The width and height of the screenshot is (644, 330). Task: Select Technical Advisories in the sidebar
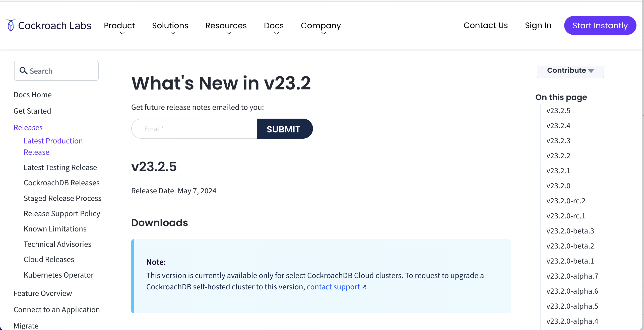coord(57,244)
